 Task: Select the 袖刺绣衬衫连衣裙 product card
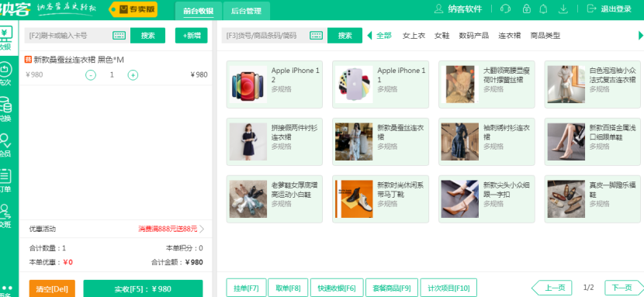coord(486,142)
